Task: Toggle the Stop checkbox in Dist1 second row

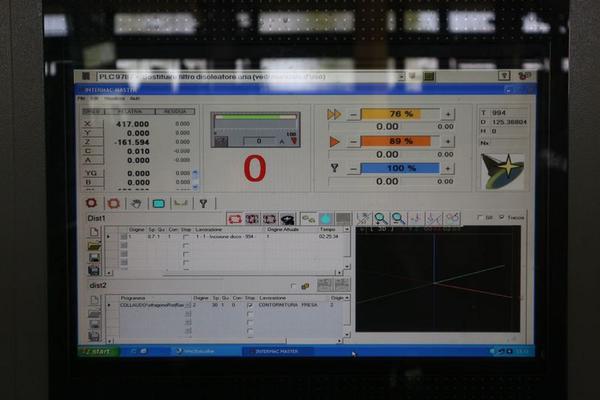Action: 186,245
